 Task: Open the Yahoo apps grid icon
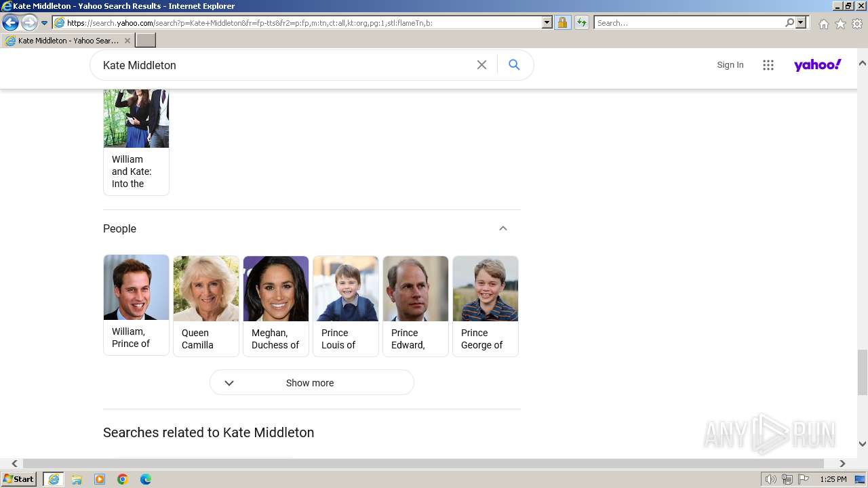coord(768,65)
